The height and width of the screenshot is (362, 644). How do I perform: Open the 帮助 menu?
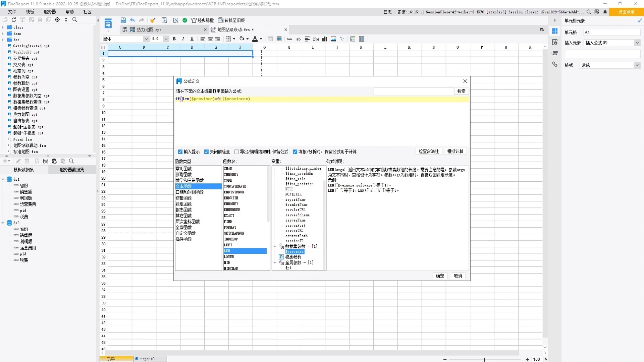pos(70,12)
